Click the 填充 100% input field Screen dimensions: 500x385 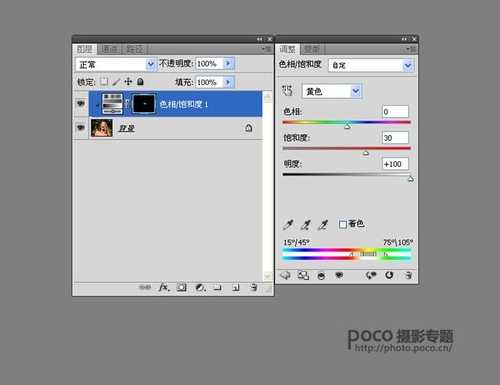[x=209, y=82]
